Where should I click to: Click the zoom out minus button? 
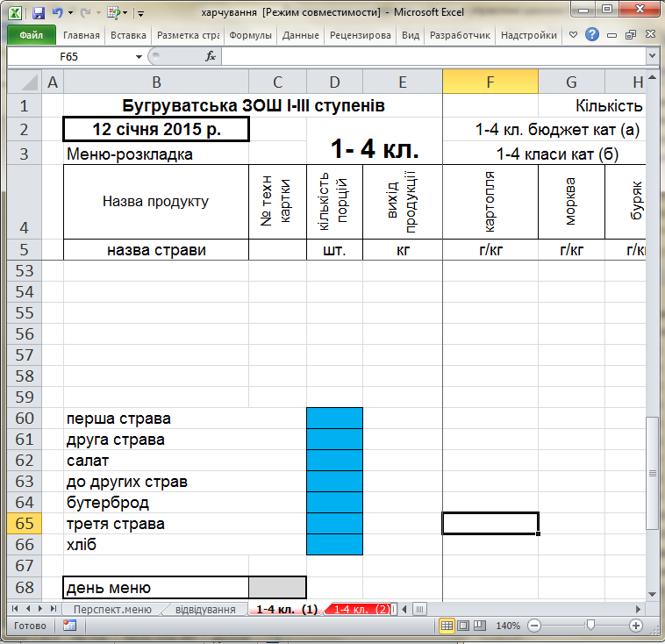[x=534, y=626]
